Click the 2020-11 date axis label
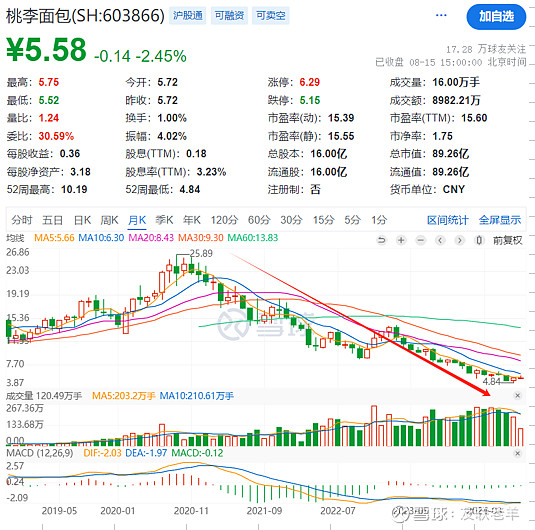The image size is (535, 530). pyautogui.click(x=191, y=511)
